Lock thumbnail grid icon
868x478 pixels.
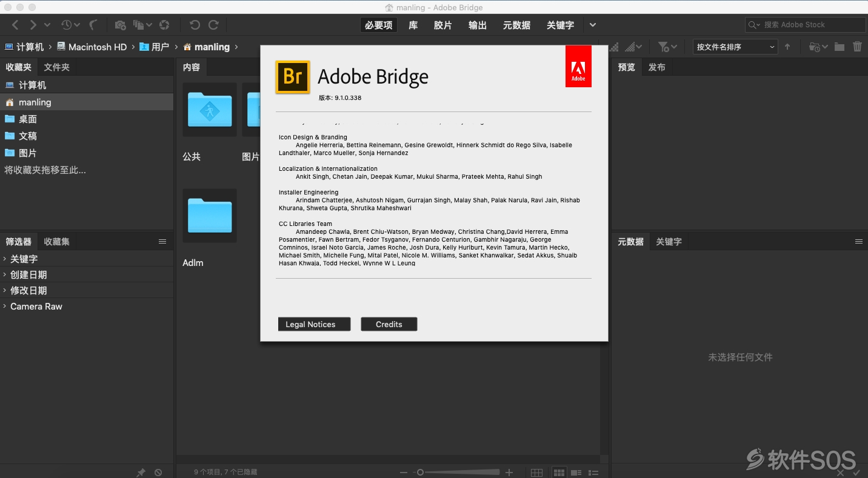click(x=536, y=473)
